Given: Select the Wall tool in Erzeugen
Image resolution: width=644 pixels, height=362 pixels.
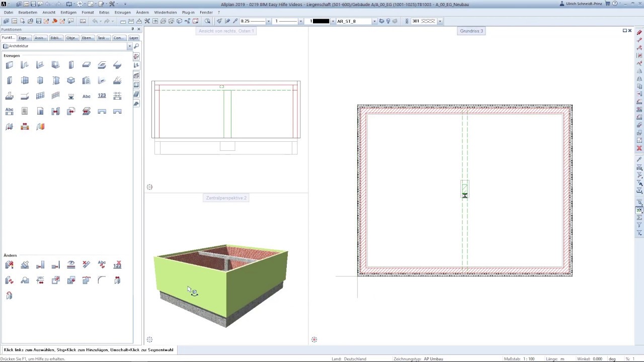Looking at the screenshot, I should pyautogui.click(x=9, y=65).
